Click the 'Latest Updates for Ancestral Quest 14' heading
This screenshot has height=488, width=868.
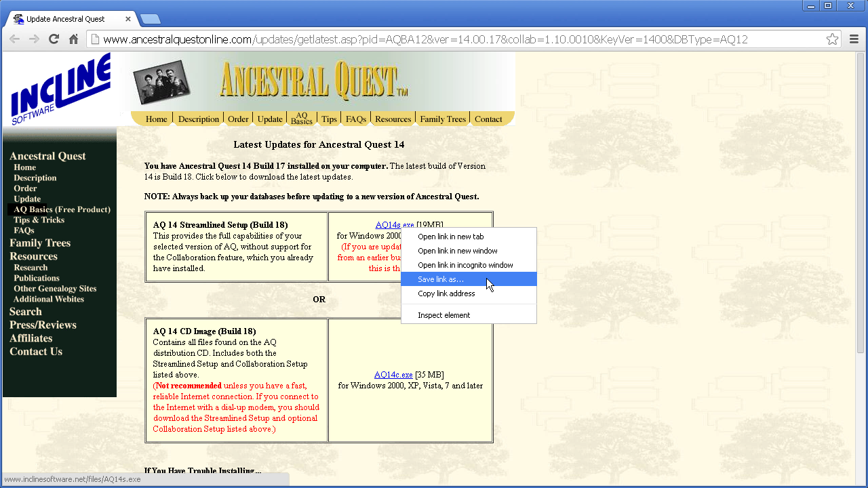tap(319, 144)
